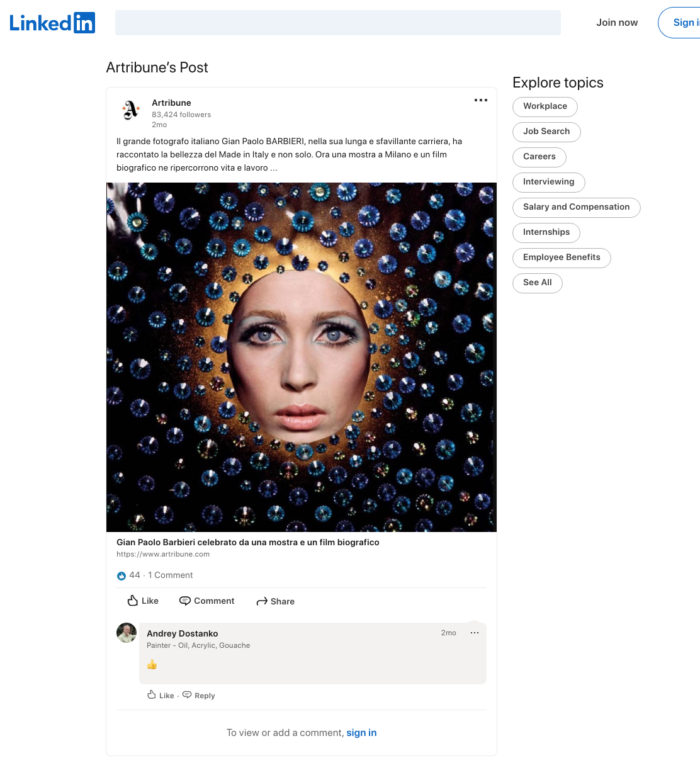This screenshot has width=700, height=770.
Task: Open Andrey Dostanko name link
Action: click(183, 633)
